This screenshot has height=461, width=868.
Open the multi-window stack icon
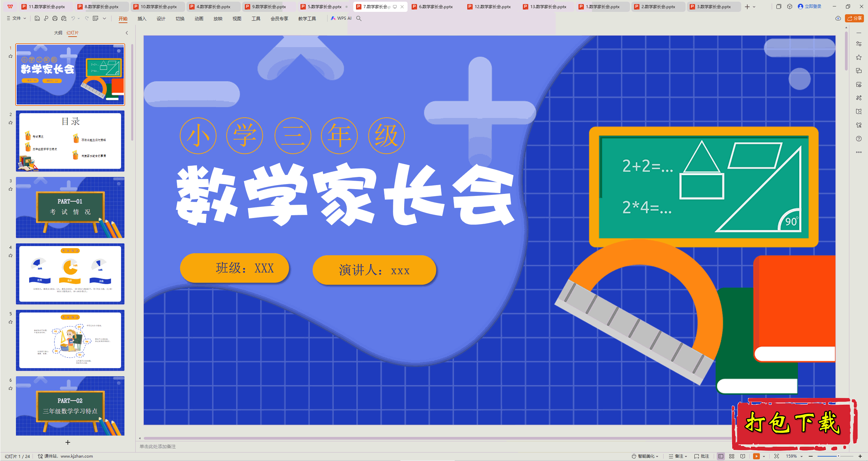coord(778,6)
